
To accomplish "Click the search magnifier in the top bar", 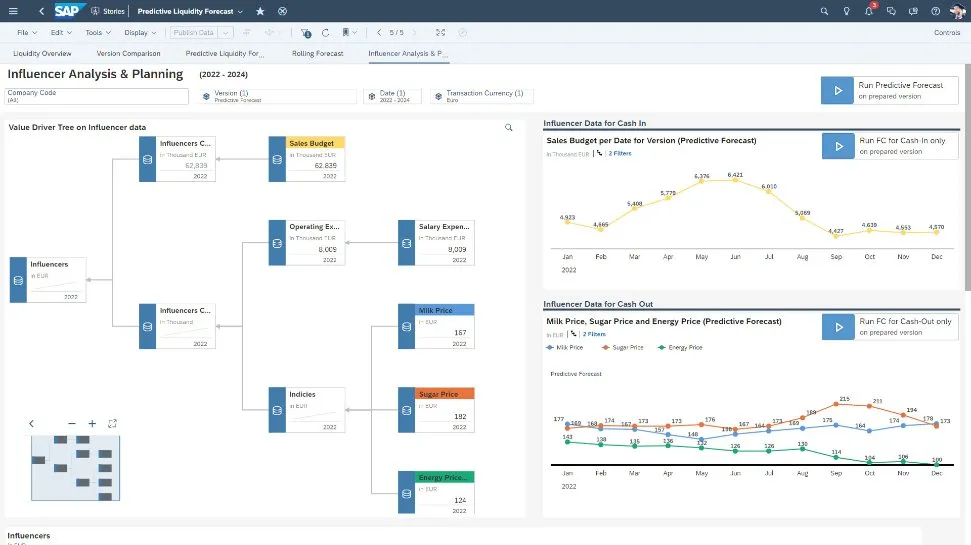I will [824, 11].
